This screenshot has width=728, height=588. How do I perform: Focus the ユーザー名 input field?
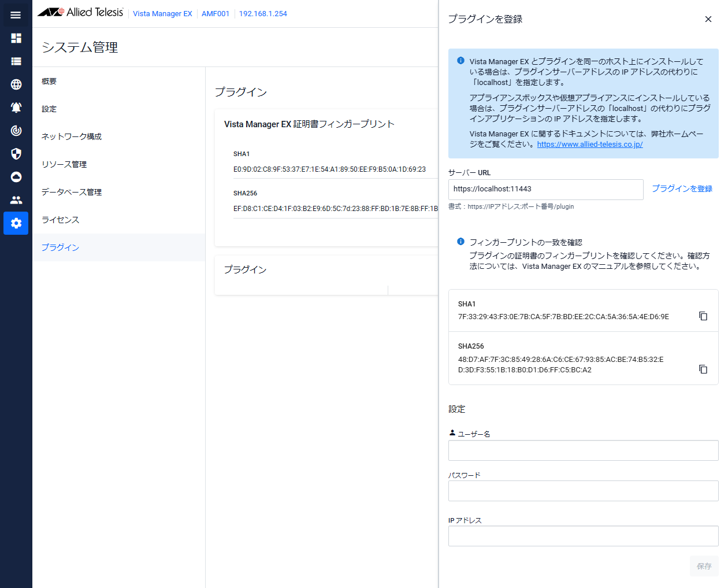584,450
